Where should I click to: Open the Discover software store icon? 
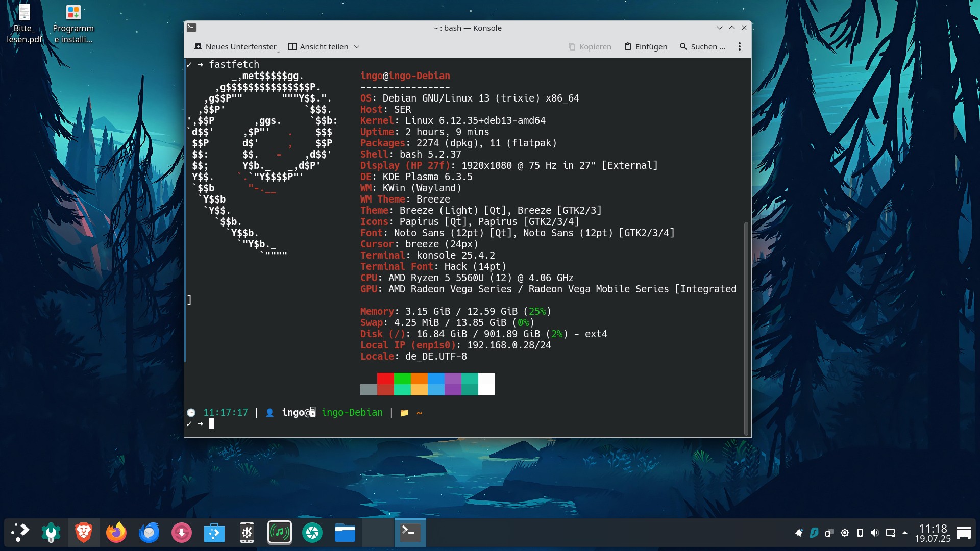pyautogui.click(x=214, y=533)
